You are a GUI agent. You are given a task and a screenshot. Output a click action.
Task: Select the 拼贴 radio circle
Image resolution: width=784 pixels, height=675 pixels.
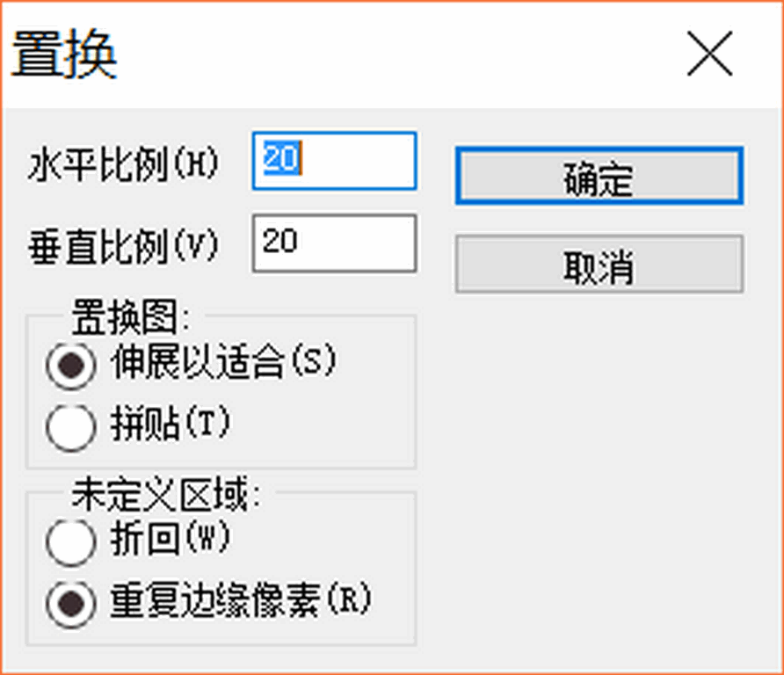click(70, 427)
